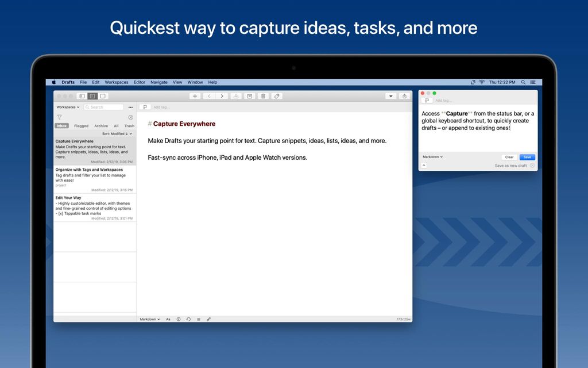Image resolution: width=588 pixels, height=368 pixels.
Task: Click the Save button in the capture window
Action: coord(527,156)
